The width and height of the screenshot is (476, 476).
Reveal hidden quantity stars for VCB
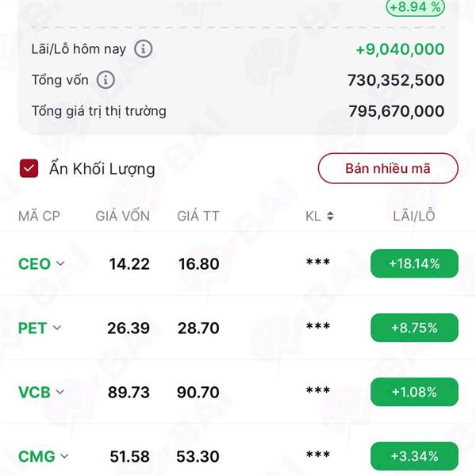pyautogui.click(x=318, y=390)
